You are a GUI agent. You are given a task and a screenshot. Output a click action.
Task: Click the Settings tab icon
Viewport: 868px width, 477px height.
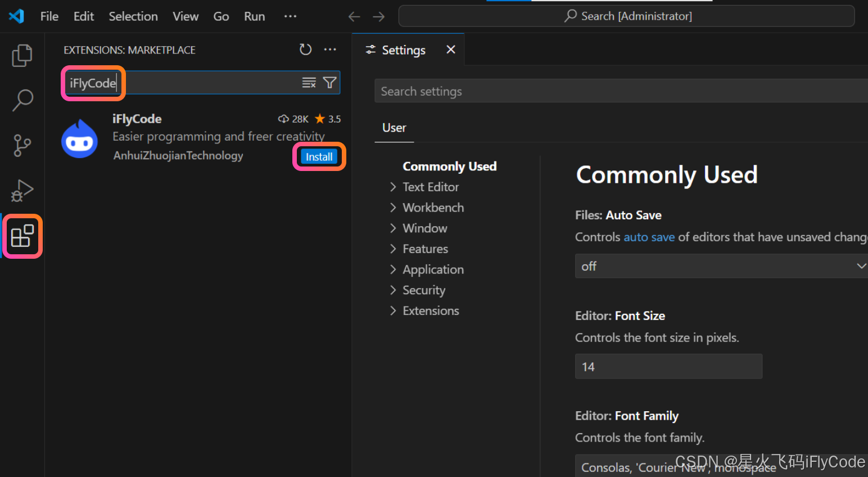click(x=370, y=49)
